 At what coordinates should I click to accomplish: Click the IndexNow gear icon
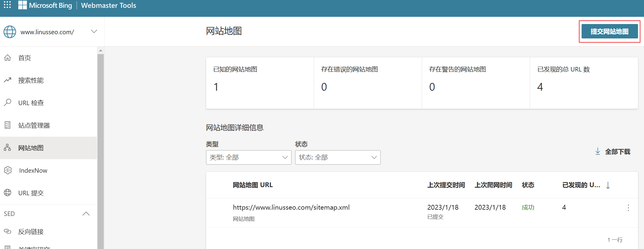tap(8, 170)
